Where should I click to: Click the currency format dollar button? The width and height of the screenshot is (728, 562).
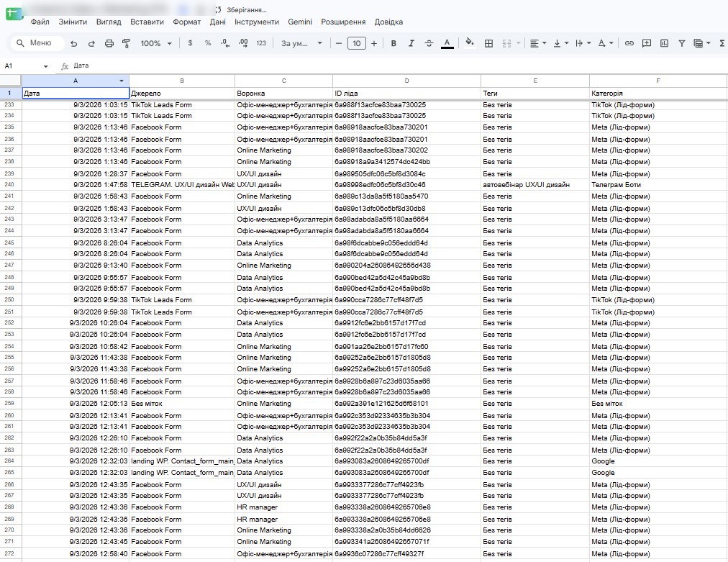190,43
